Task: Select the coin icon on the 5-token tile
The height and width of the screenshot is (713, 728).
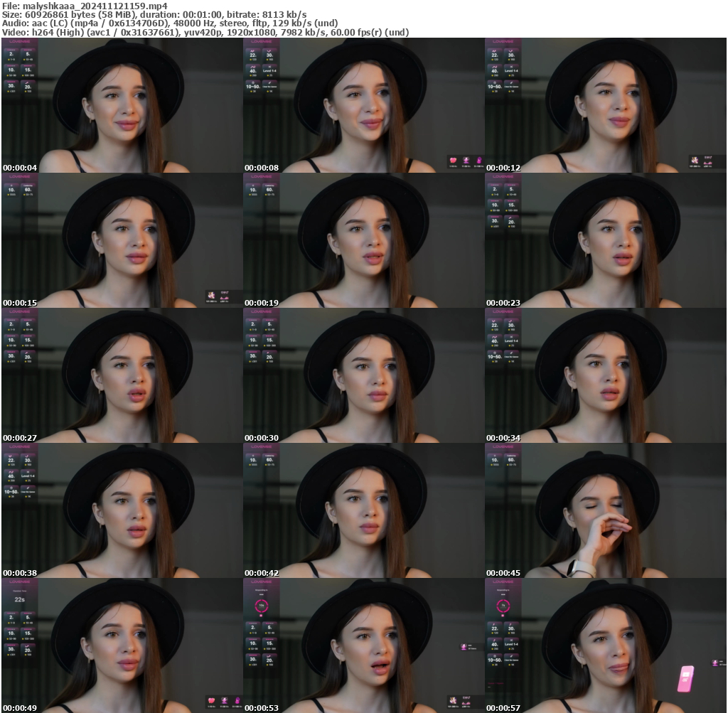Action: [x=23, y=60]
